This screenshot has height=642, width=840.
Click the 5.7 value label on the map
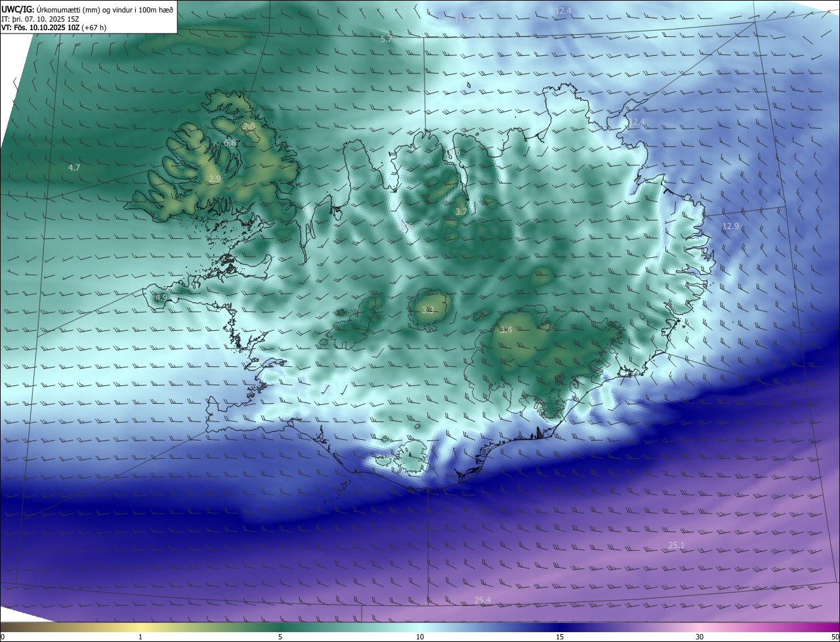pos(387,39)
